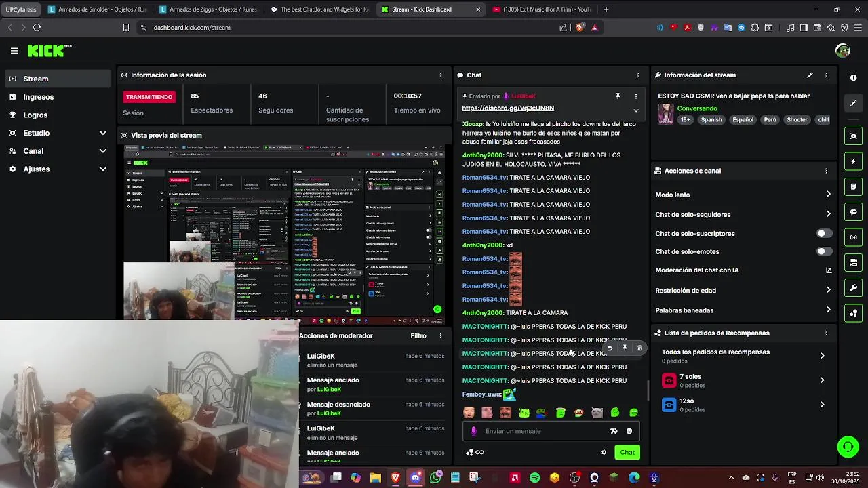Reply to hovered MACTONIGHTT message
The image size is (868, 488).
(x=610, y=348)
